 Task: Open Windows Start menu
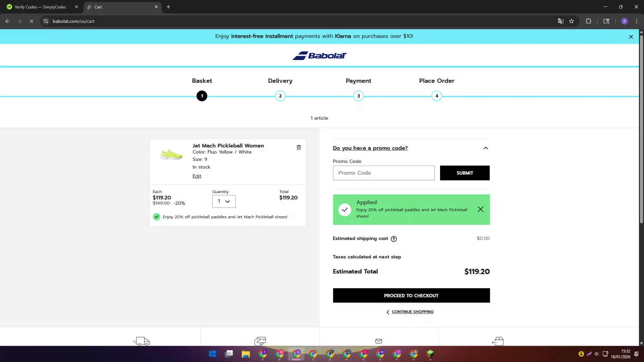point(212,354)
